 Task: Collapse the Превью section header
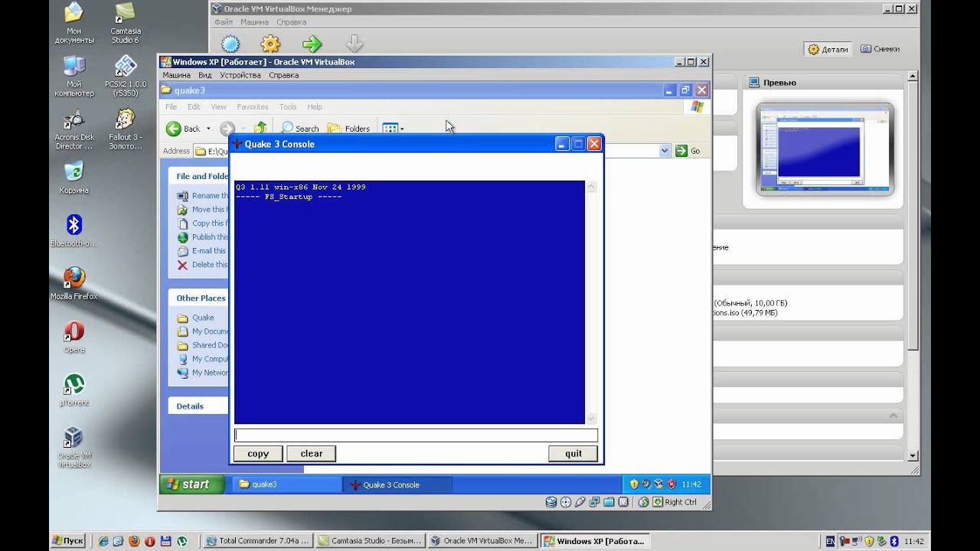[x=823, y=83]
